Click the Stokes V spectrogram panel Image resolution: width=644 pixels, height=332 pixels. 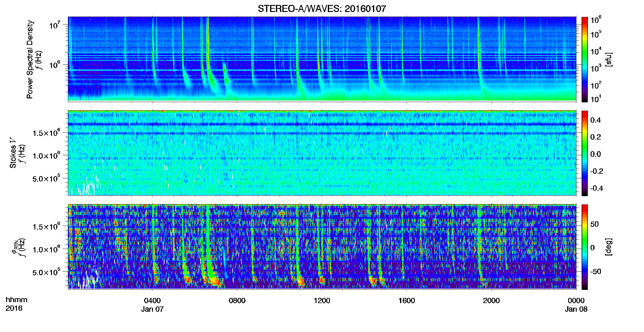[322, 153]
